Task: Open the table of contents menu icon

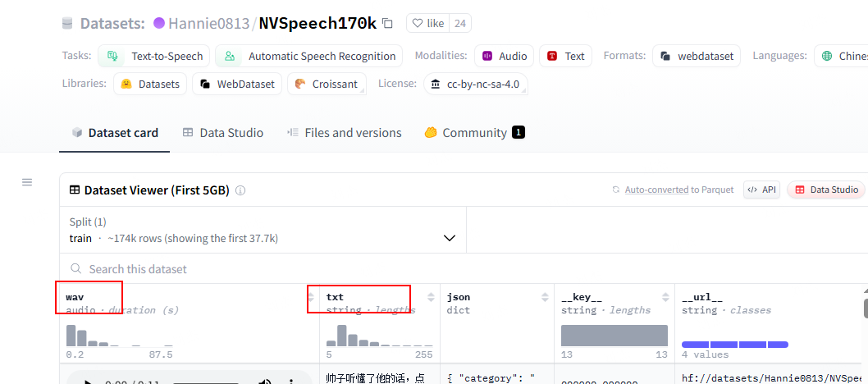Action: pos(26,182)
